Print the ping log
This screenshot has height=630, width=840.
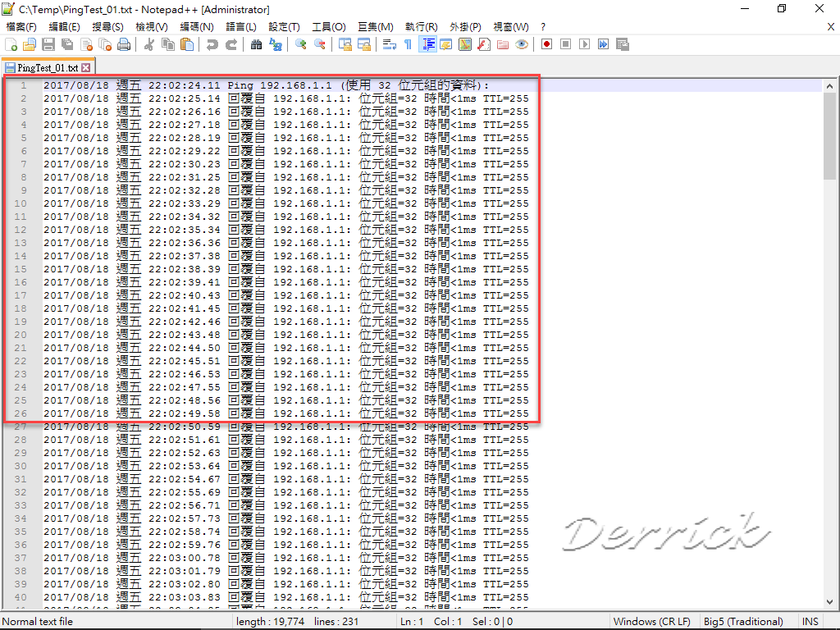click(123, 44)
